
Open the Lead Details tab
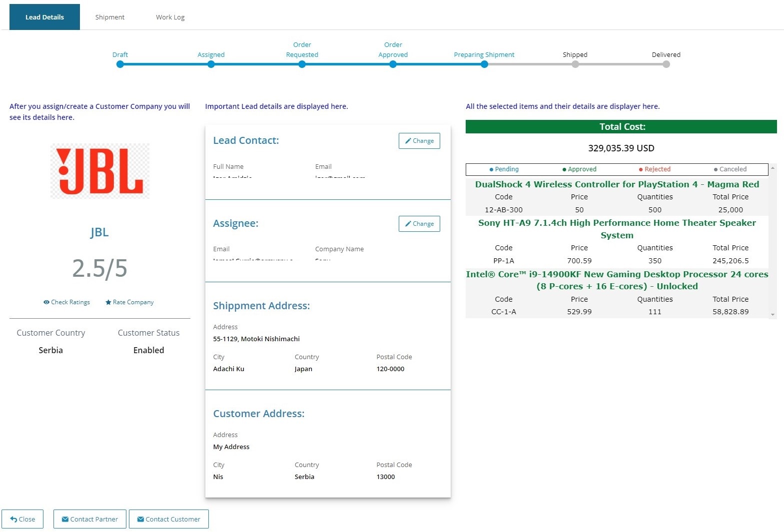tap(44, 17)
